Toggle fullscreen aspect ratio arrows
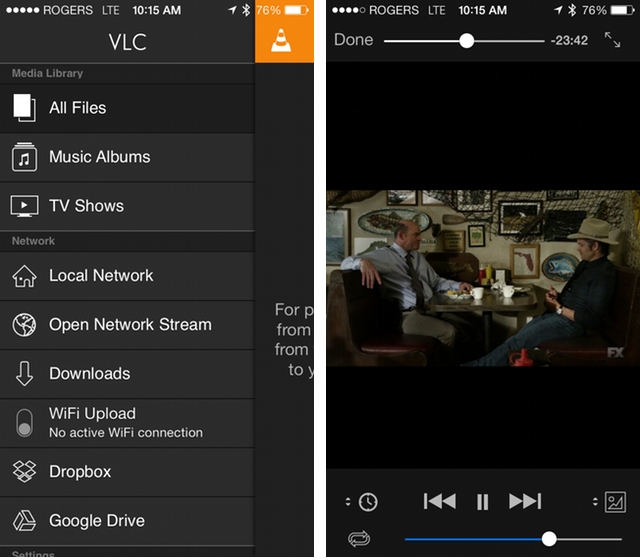Viewport: 640px width, 560px height. point(612,41)
